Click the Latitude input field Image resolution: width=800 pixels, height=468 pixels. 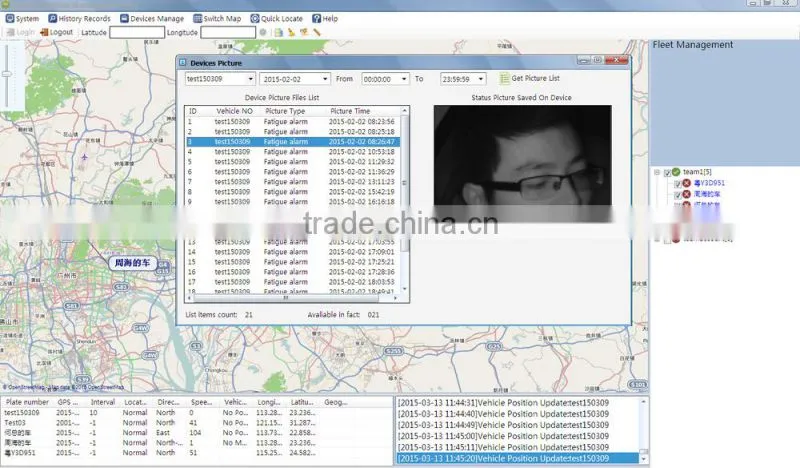(137, 32)
